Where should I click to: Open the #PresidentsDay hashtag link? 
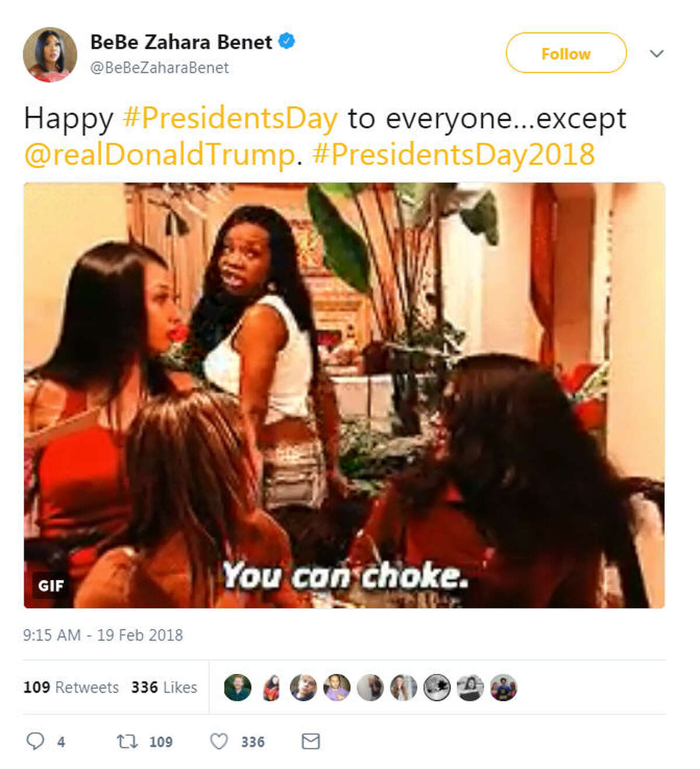tap(230, 118)
